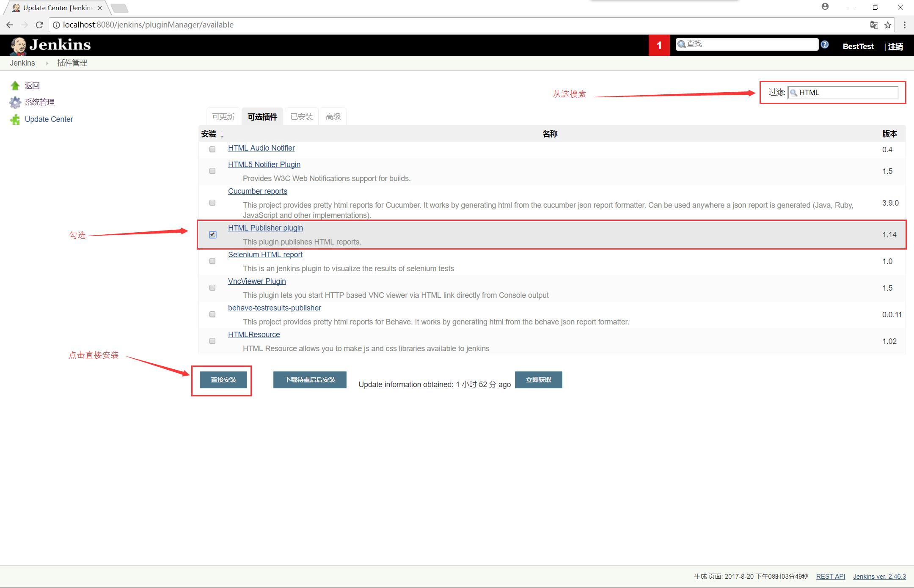Select the 可选插件 tab
This screenshot has height=588, width=914.
coord(262,117)
